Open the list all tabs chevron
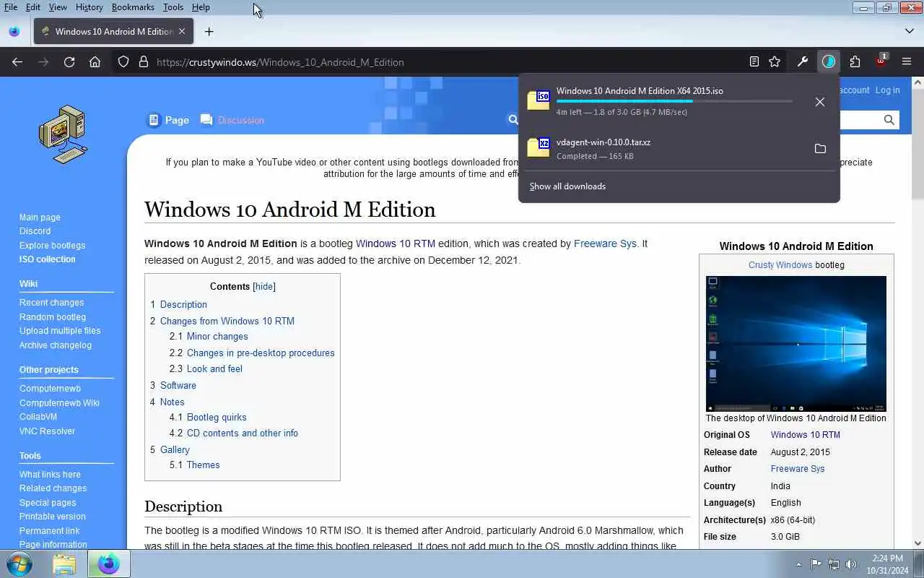 tap(910, 31)
